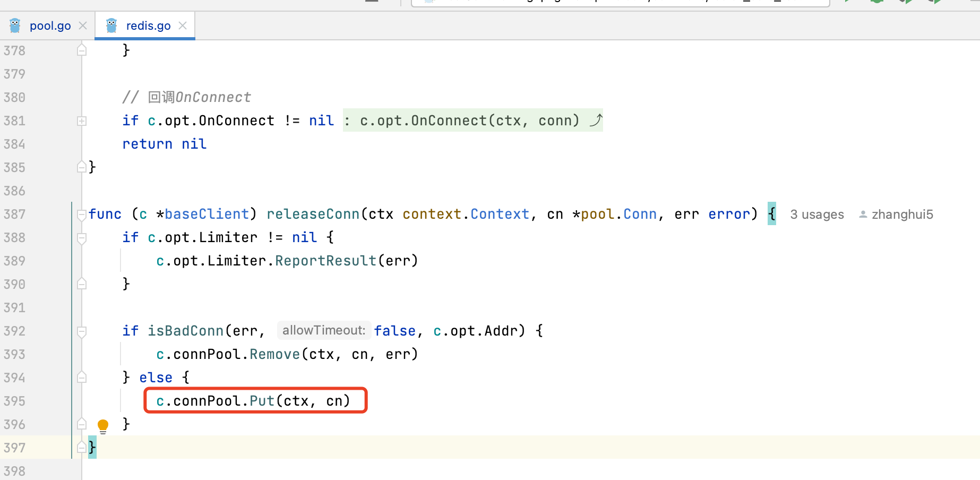Click gutter line number 395
This screenshot has width=980, height=480.
click(x=14, y=401)
